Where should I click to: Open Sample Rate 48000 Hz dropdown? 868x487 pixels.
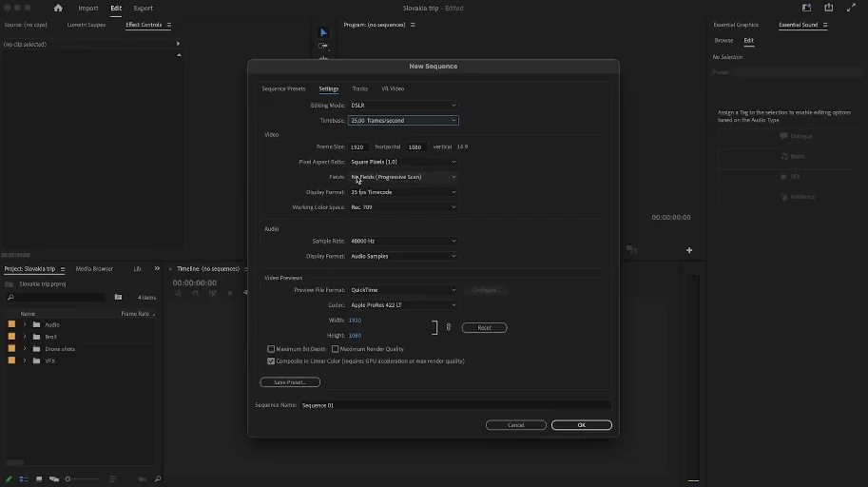[x=403, y=241]
